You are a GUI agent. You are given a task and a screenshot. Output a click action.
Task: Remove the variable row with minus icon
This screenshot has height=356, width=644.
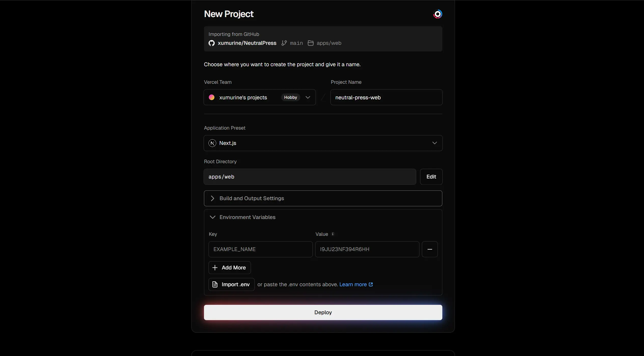(x=430, y=249)
